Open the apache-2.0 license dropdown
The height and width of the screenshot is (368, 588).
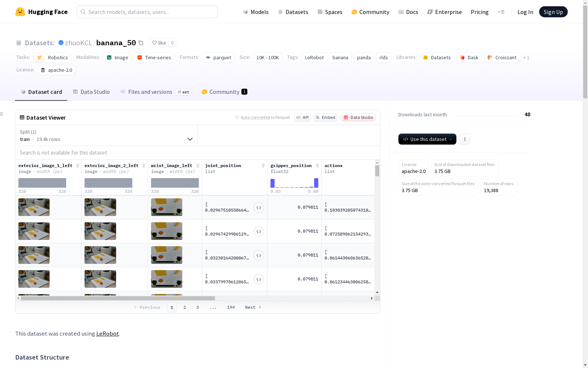[57, 70]
